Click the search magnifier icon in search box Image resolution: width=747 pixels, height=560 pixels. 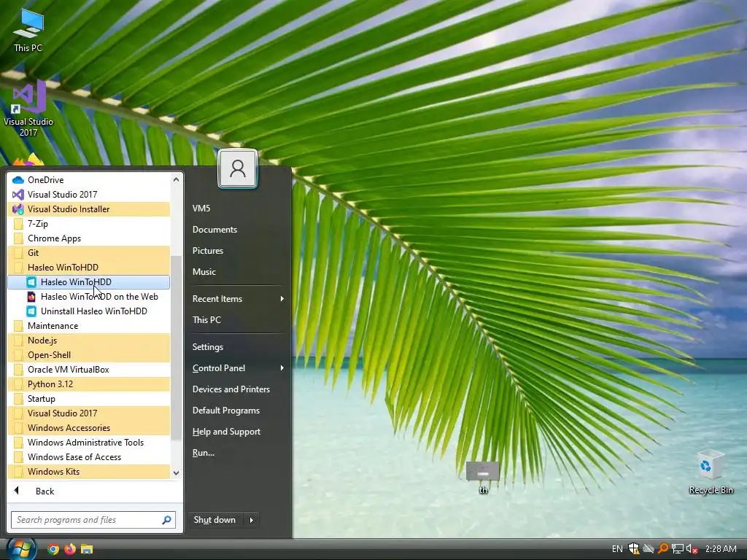167,520
